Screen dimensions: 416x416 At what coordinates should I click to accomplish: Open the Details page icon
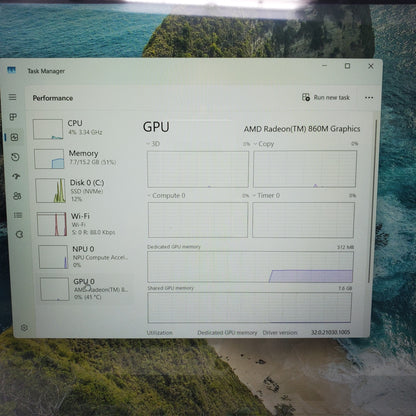[x=18, y=215]
